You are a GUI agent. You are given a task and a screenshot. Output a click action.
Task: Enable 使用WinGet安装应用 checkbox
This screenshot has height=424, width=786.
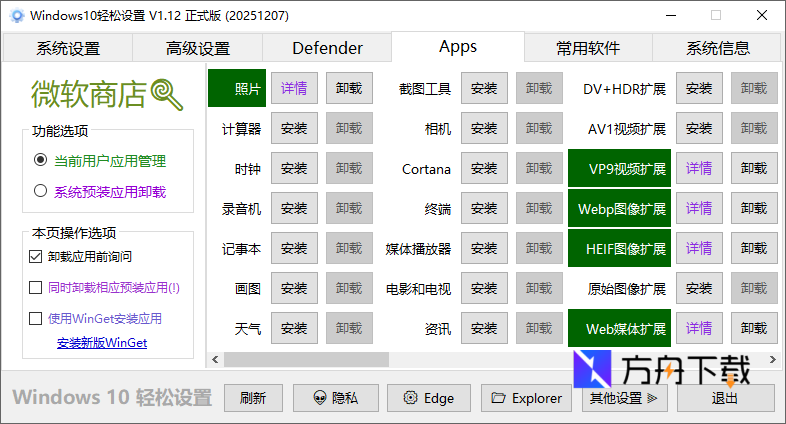point(36,319)
